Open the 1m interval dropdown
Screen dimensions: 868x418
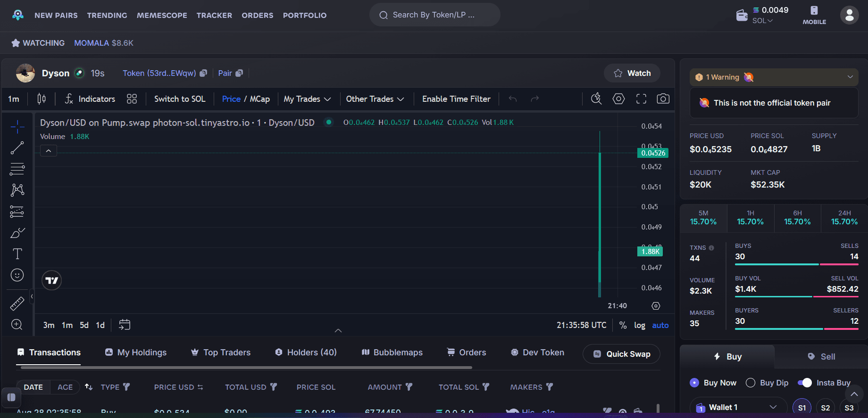[x=14, y=99]
